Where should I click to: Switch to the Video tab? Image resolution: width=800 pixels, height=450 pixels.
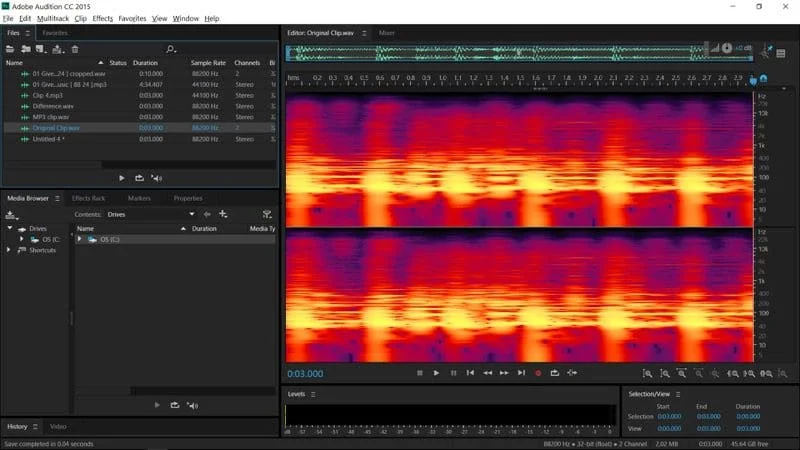pos(58,426)
